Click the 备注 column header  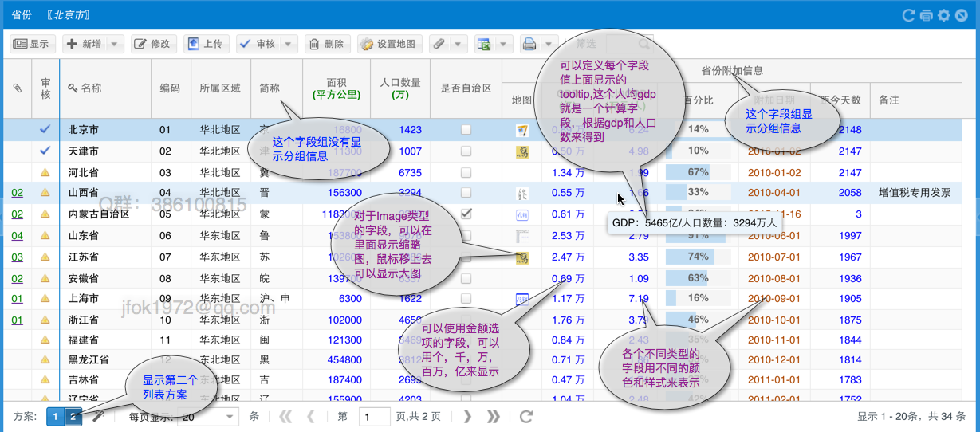pos(917,100)
